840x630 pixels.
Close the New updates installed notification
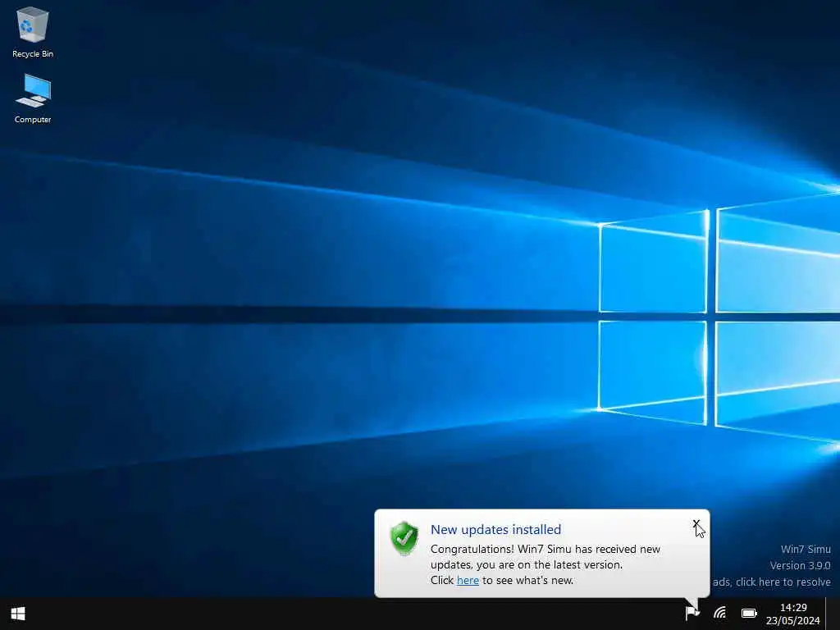tap(696, 523)
